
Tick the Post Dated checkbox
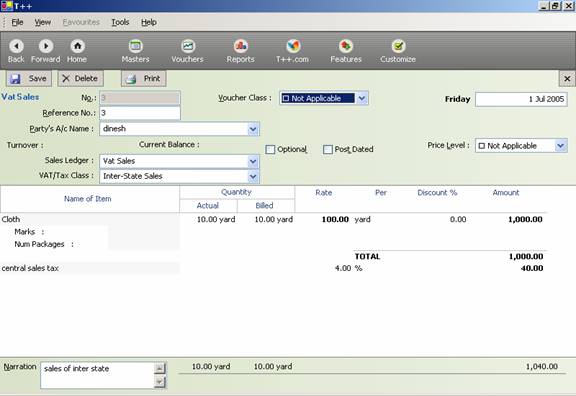coord(328,150)
